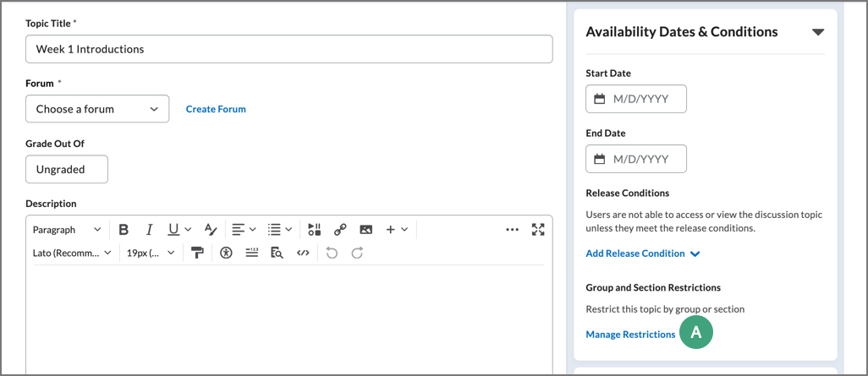Click the Manage Restrictions link
This screenshot has width=868, height=376.
pos(630,335)
